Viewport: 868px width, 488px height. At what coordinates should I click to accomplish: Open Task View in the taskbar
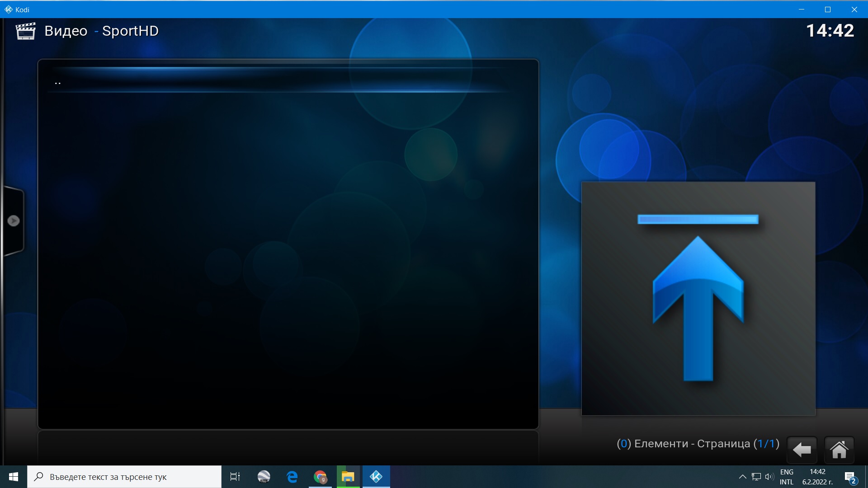pos(235,477)
